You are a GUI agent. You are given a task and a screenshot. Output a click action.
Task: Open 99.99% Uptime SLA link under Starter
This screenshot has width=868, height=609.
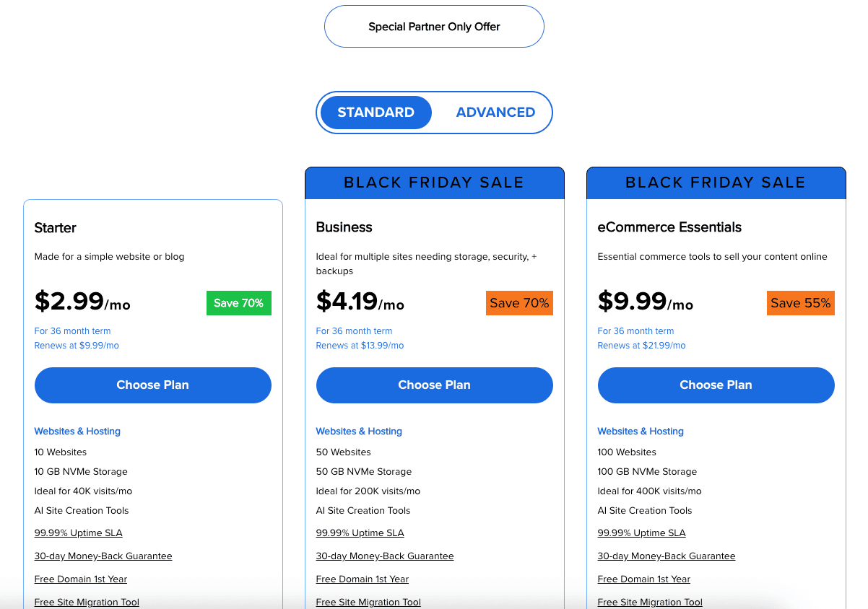click(x=79, y=533)
